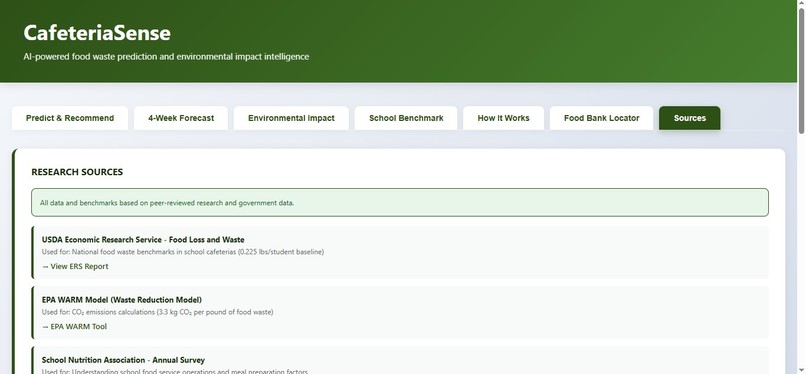
Task: Click the School Nutrition Association heading
Action: (123, 360)
